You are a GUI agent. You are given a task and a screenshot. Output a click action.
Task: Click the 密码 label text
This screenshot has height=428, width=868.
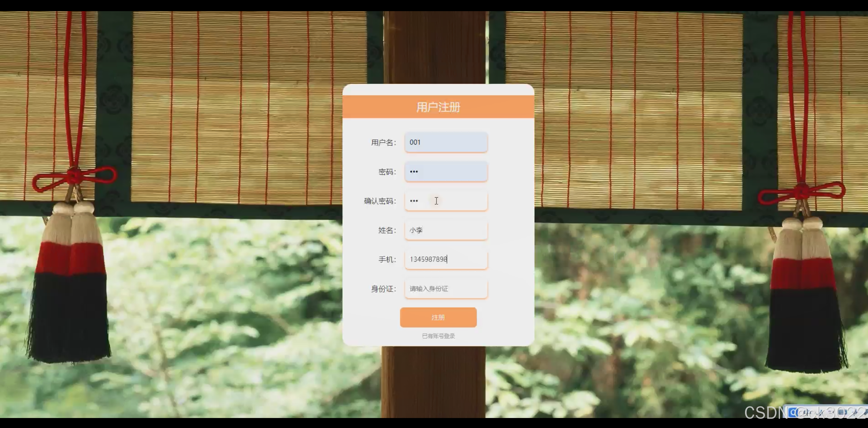pos(386,172)
